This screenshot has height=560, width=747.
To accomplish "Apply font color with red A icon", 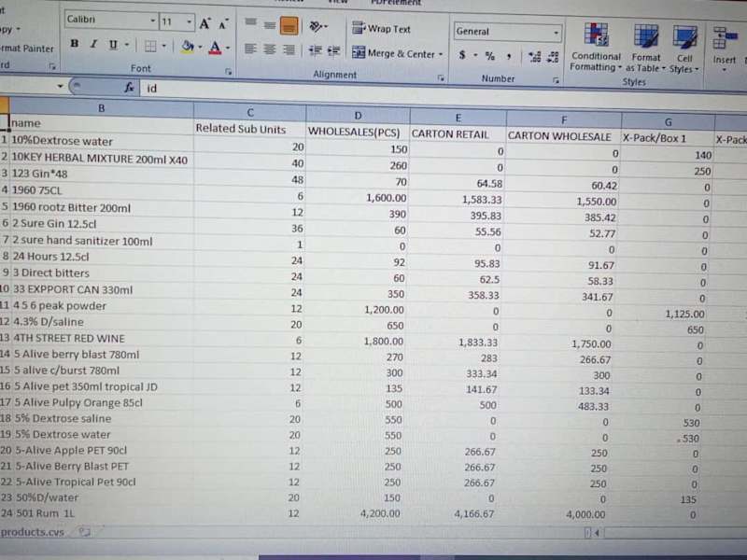I will (215, 48).
